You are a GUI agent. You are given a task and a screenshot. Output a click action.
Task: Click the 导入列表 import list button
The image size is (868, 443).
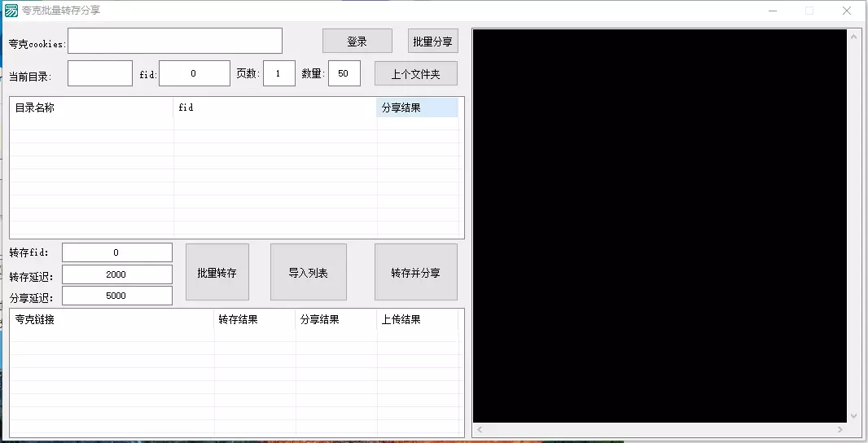(308, 272)
